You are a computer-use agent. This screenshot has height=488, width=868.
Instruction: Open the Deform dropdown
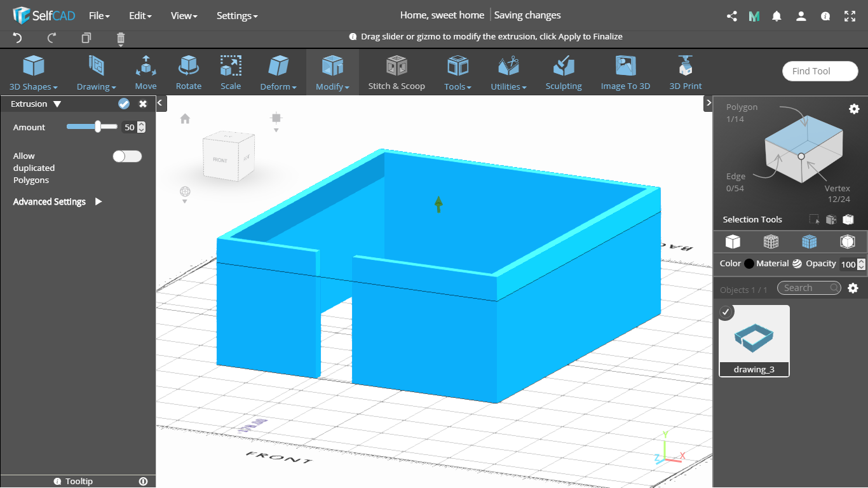click(x=278, y=72)
